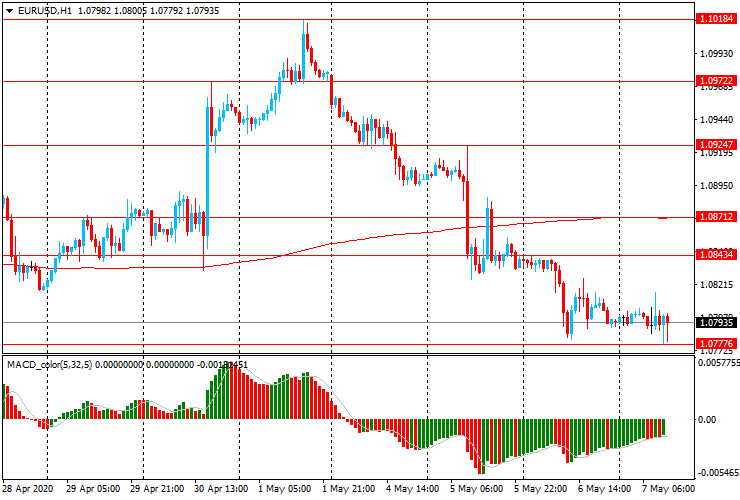Viewport: 740px width, 500px height.
Task: Click the 4 May 14:00 time label
Action: pos(412,488)
